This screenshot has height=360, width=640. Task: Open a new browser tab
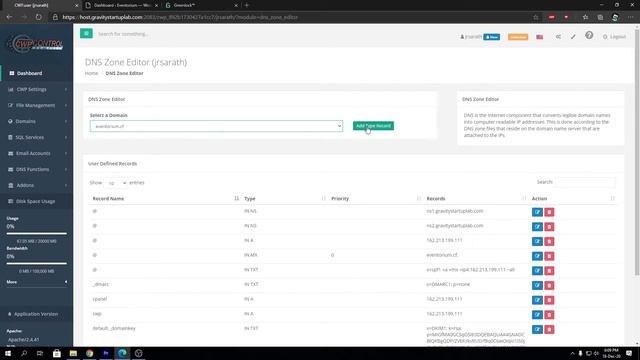coord(247,5)
